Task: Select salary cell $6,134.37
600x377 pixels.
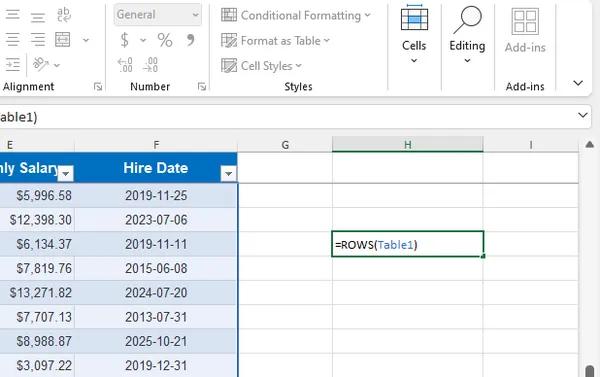Action: pos(37,244)
